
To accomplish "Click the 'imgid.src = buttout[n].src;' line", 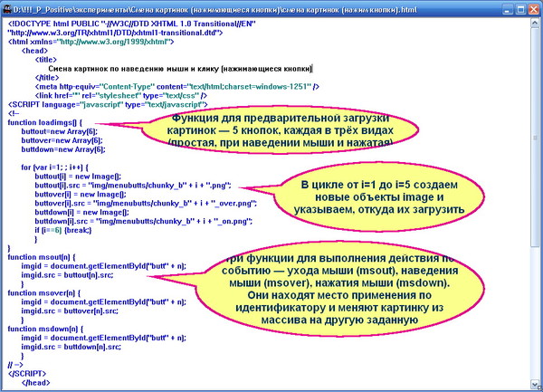I will tap(68, 275).
